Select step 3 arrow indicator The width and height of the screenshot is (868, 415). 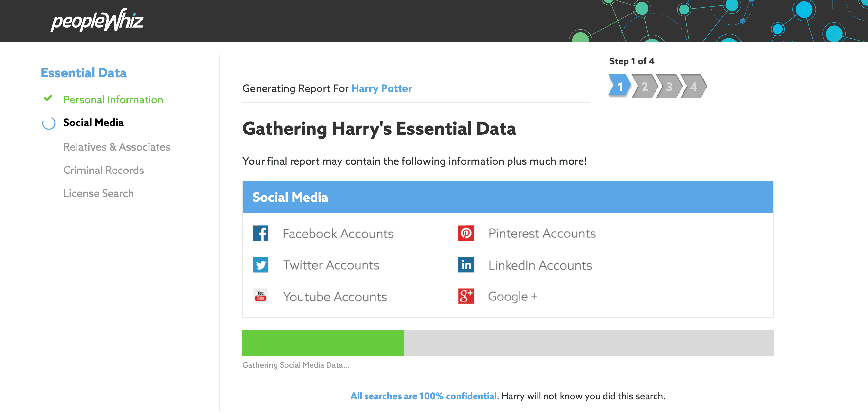pos(669,87)
